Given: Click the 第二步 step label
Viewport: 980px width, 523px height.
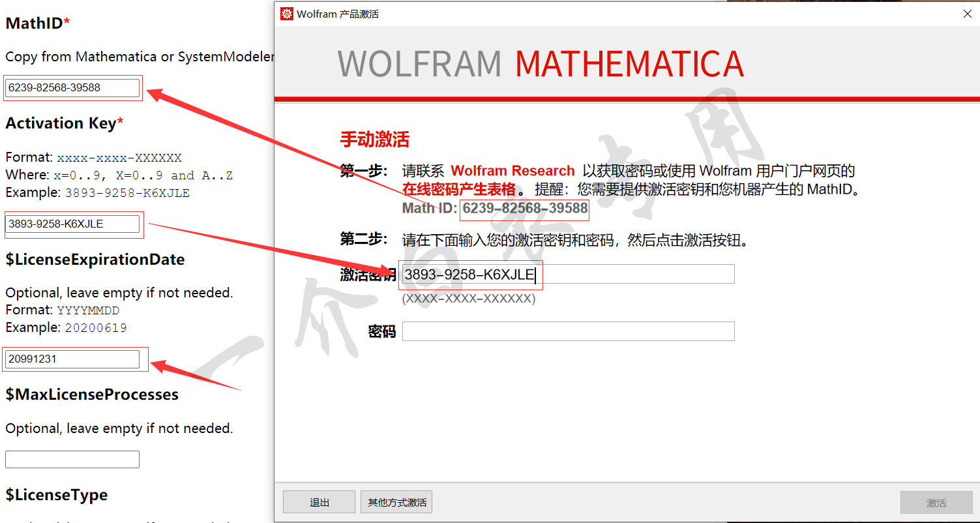Looking at the screenshot, I should [363, 239].
